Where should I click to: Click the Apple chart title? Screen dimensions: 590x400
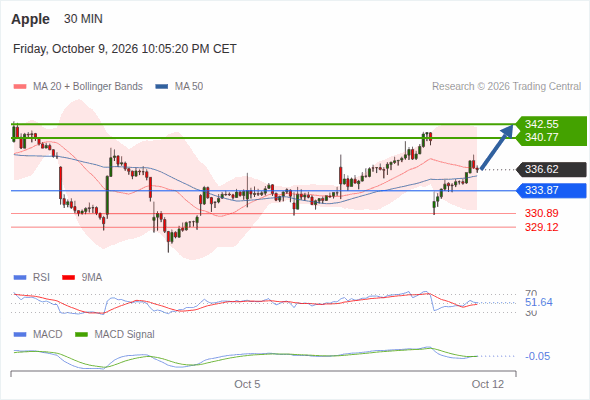click(30, 19)
